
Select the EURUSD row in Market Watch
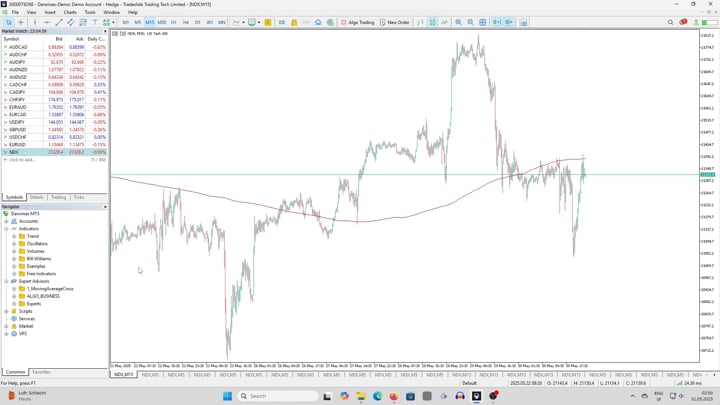tap(54, 145)
